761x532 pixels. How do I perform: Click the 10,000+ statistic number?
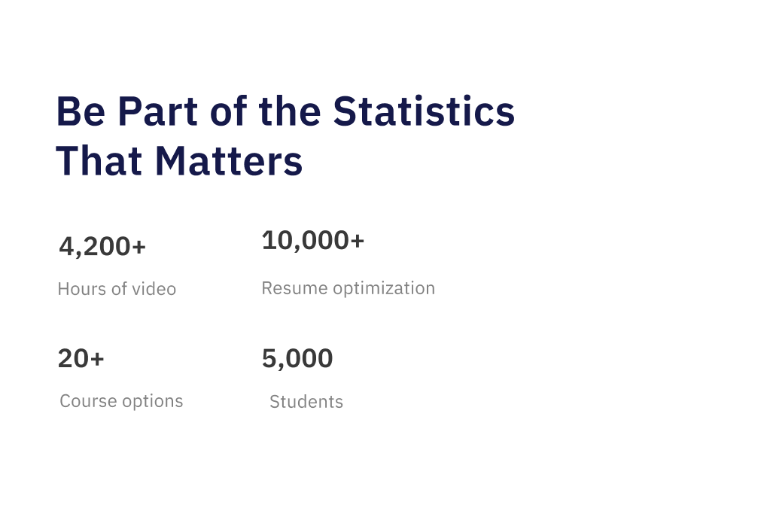312,241
